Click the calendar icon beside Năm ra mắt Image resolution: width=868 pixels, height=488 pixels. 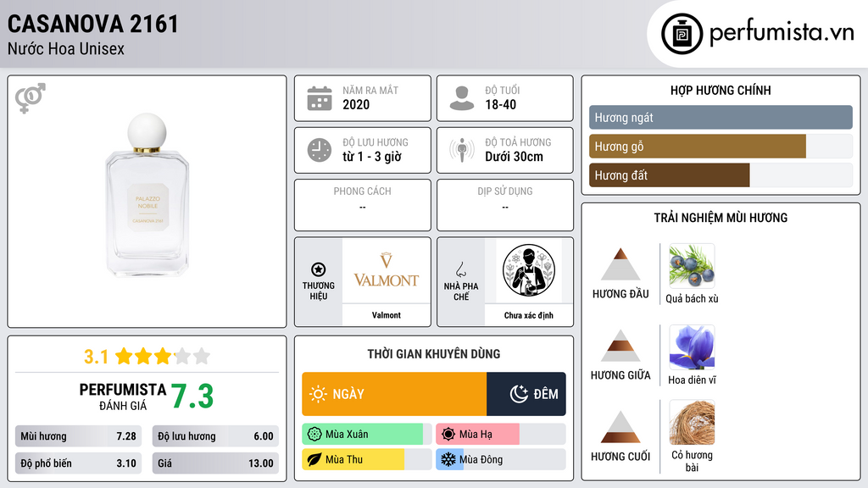coord(320,98)
